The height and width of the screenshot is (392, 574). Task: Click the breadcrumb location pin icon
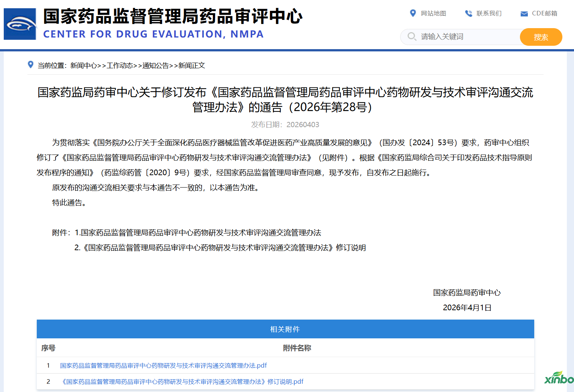click(x=31, y=65)
